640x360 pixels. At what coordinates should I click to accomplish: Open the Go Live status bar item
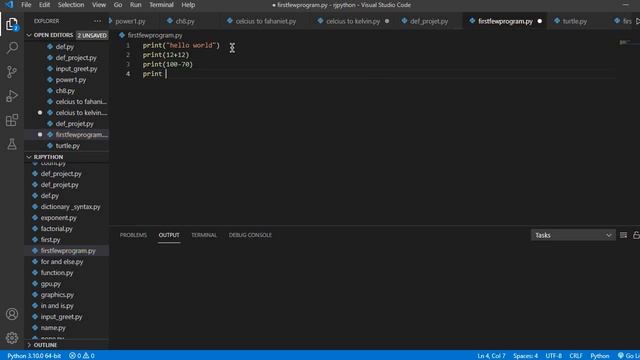point(629,356)
